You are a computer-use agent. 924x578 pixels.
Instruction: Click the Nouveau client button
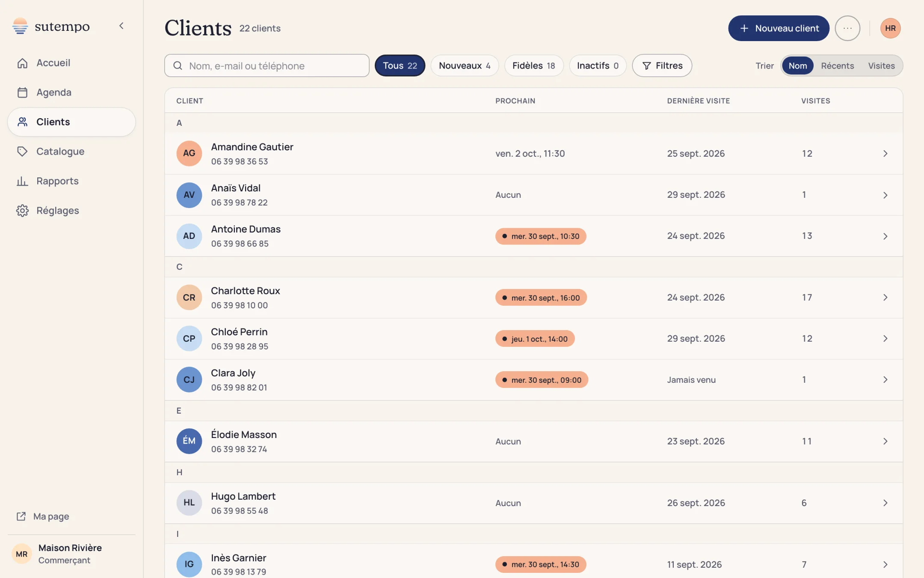779,28
